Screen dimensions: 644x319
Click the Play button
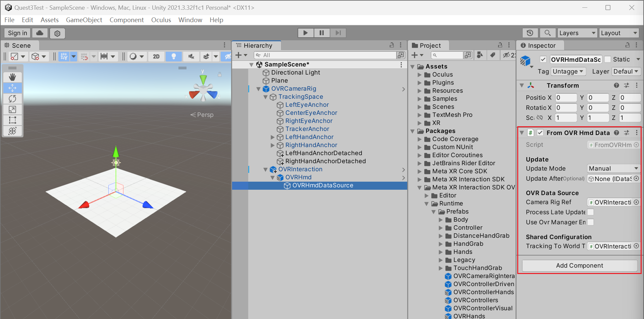(306, 33)
